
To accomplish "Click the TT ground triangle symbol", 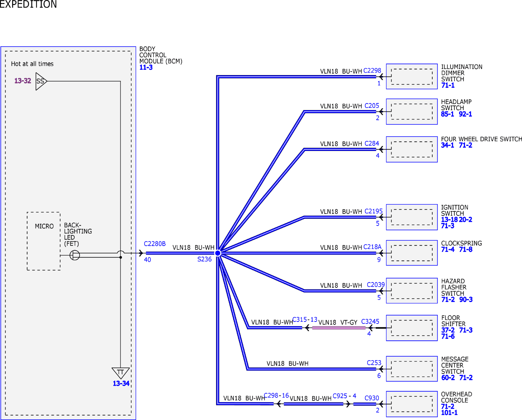I will coord(121,373).
